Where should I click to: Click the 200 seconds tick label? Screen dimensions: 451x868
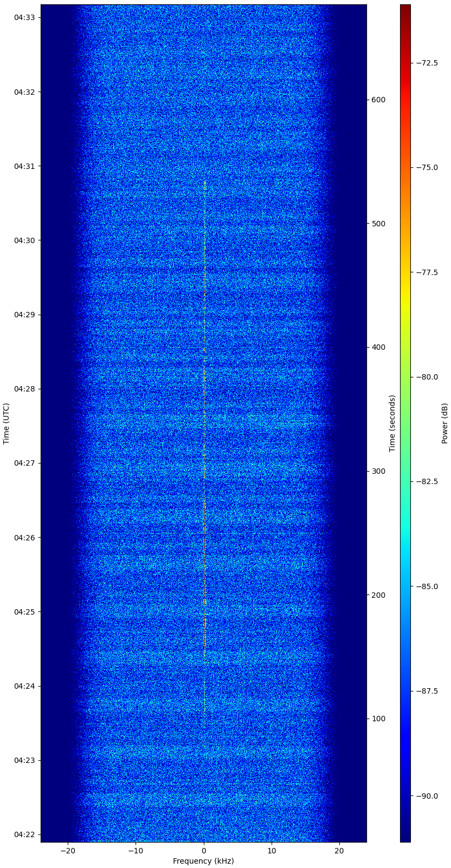coord(378,595)
